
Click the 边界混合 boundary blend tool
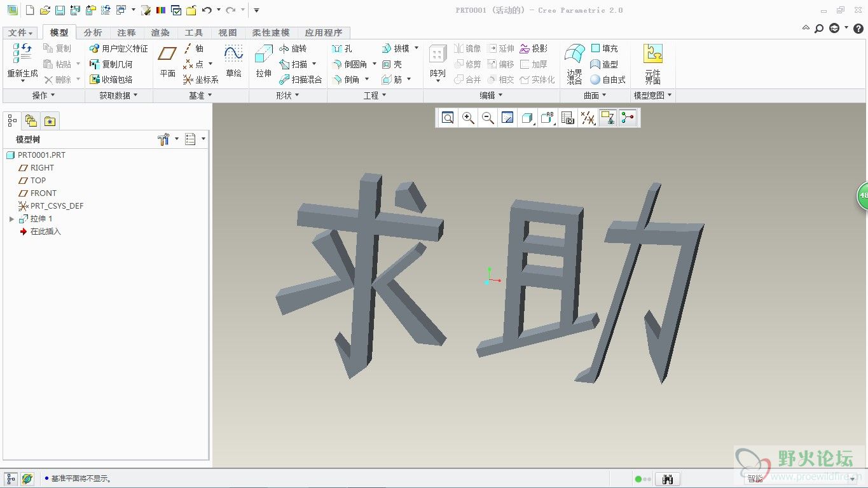575,64
